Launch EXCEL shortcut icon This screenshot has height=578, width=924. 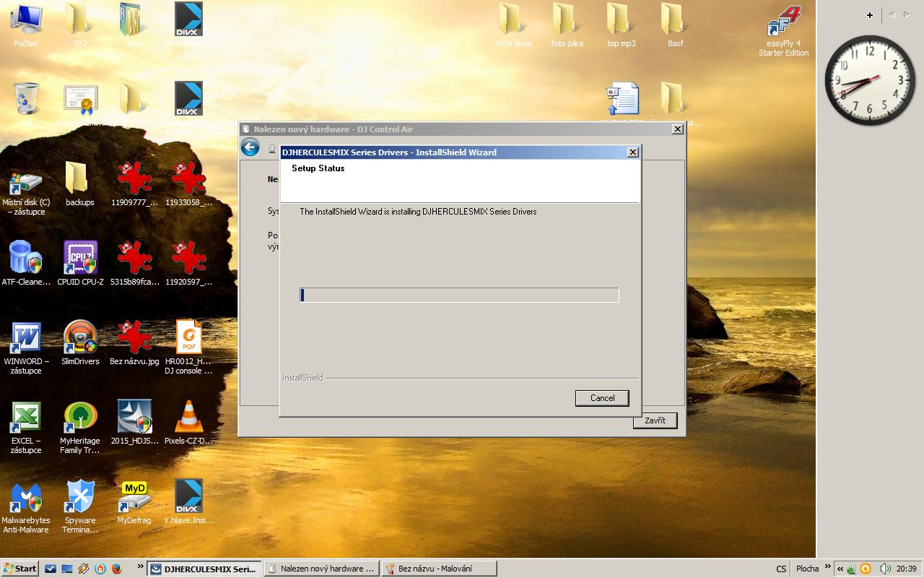tap(26, 428)
